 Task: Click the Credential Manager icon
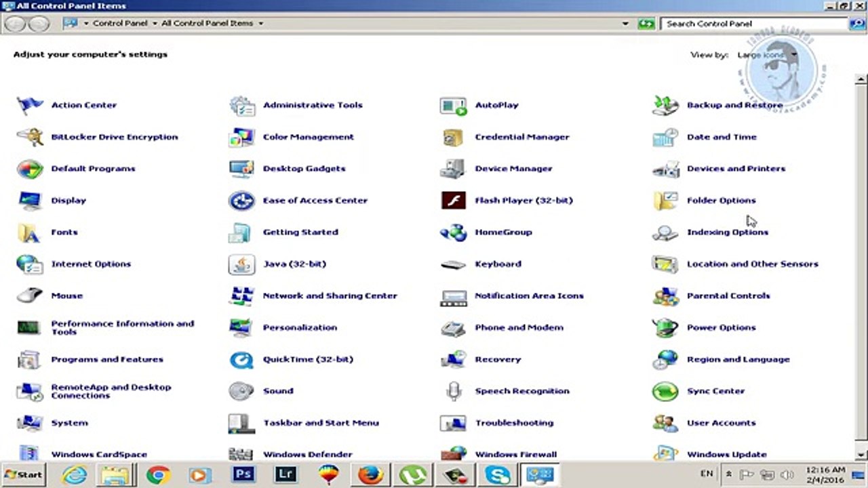(453, 137)
